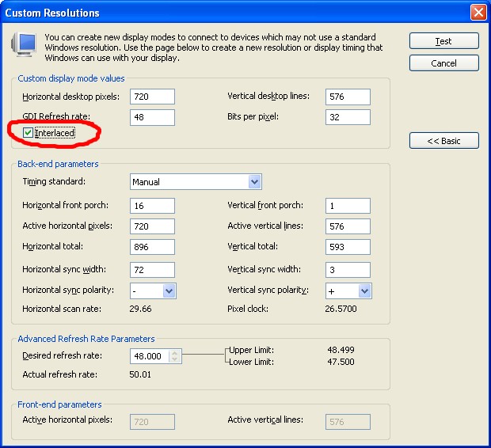Viewport: 491px width, 448px height.
Task: Click the Bits per pixel field
Action: [x=348, y=117]
